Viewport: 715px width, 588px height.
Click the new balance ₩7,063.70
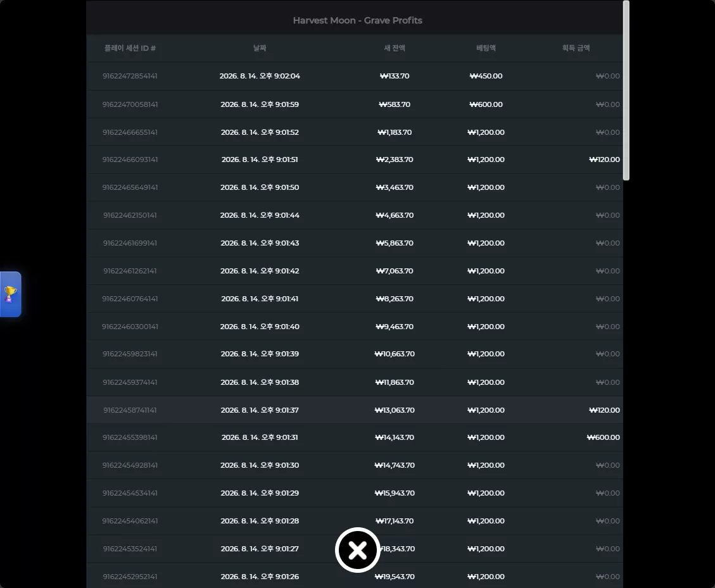click(395, 271)
